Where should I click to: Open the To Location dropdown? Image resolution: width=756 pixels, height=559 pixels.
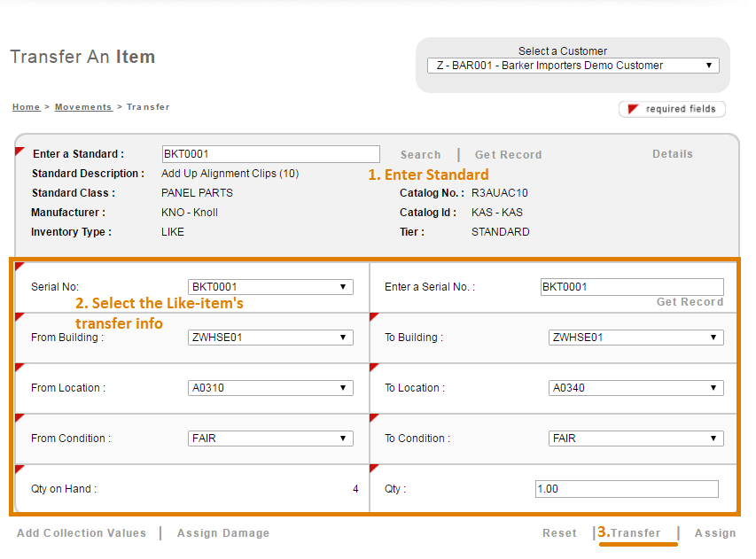coord(635,388)
